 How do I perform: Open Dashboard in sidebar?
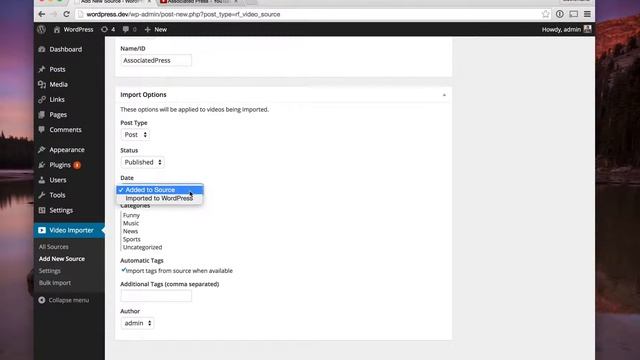(66, 49)
